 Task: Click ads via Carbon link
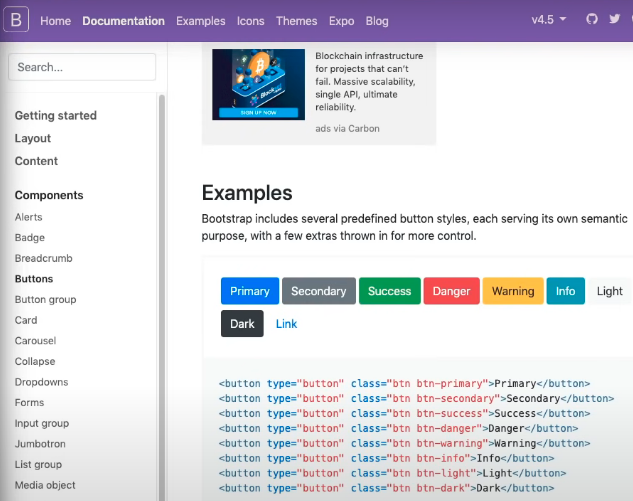pyautogui.click(x=347, y=128)
